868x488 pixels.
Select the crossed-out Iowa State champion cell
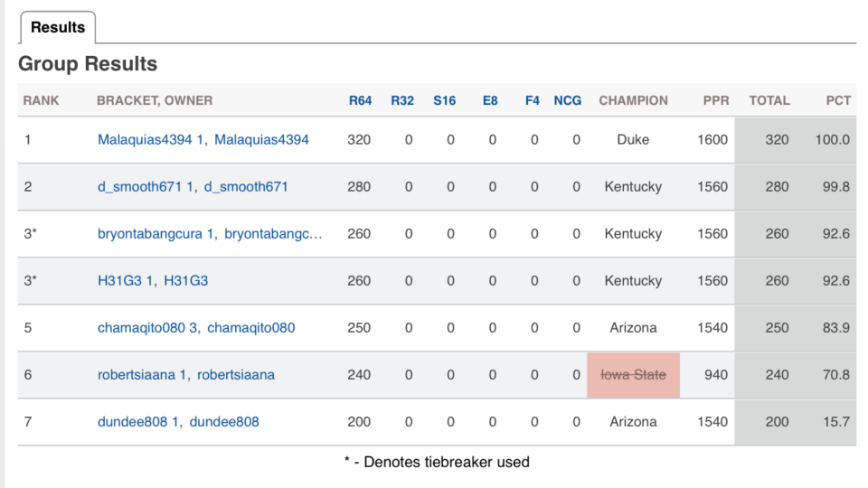tap(633, 375)
